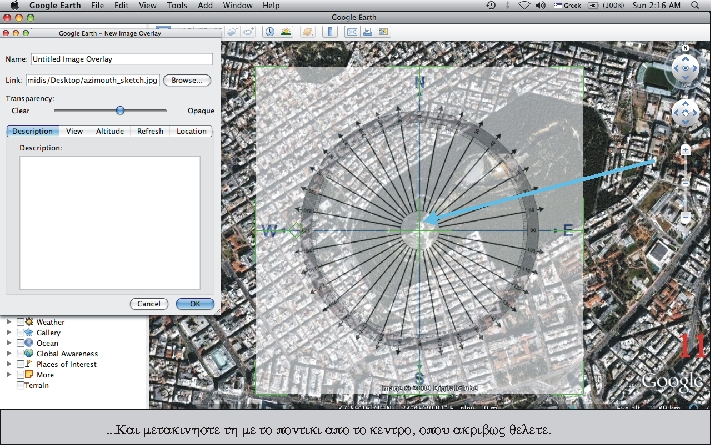Toggle sunlight across the landscape icon

286,32
